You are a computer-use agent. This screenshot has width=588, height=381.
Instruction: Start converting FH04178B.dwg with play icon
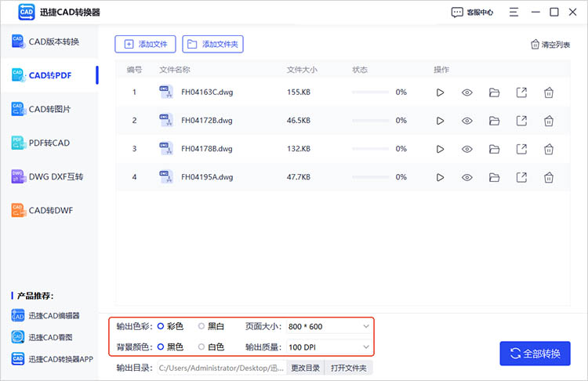tap(441, 149)
